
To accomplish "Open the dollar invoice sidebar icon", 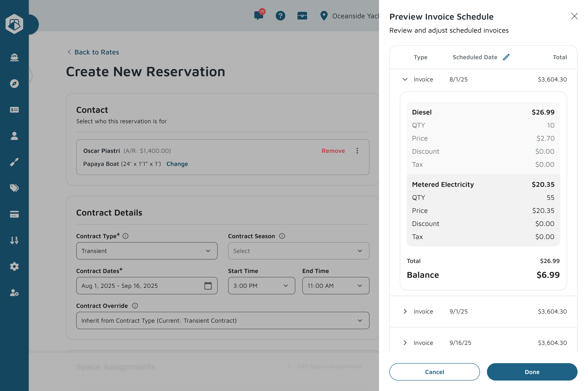I will [x=14, y=110].
